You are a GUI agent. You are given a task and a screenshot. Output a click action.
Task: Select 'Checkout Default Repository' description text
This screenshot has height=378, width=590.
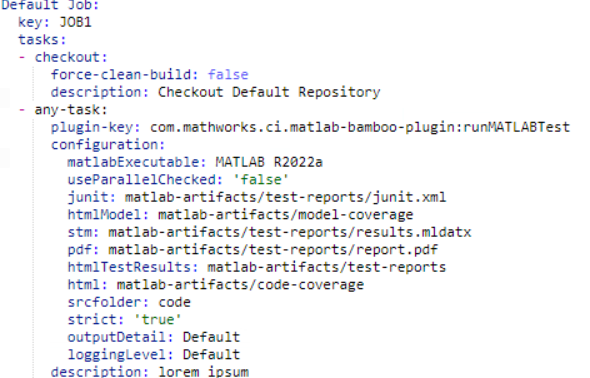[x=269, y=92]
